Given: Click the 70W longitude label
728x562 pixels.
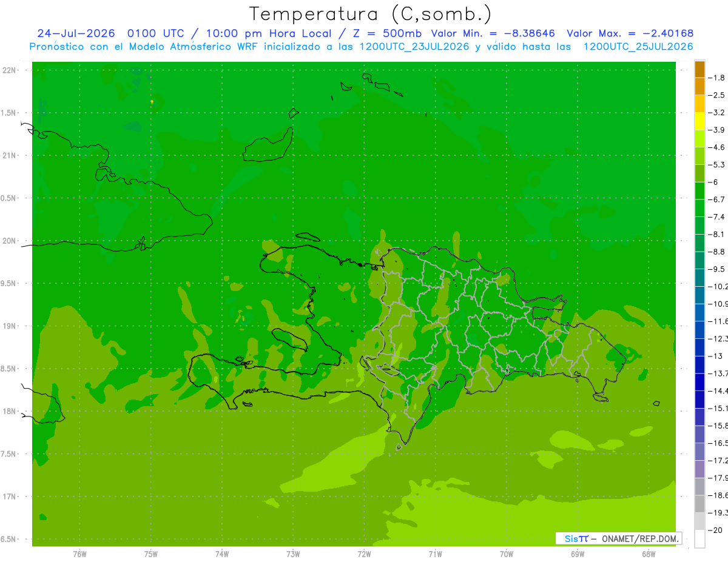Looking at the screenshot, I should click(507, 554).
